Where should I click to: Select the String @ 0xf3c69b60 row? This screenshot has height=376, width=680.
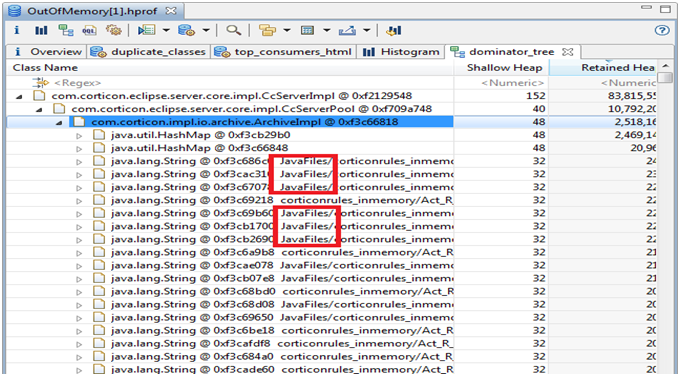coord(331,213)
